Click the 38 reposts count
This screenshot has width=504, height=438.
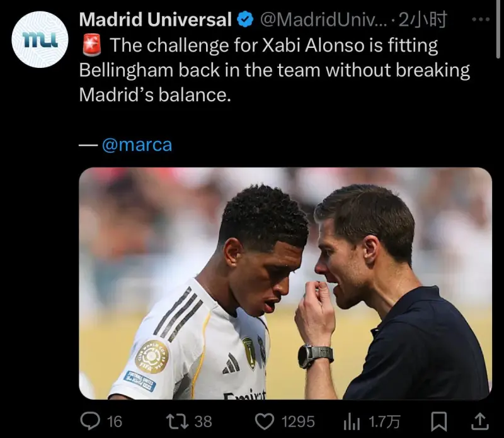click(x=203, y=422)
